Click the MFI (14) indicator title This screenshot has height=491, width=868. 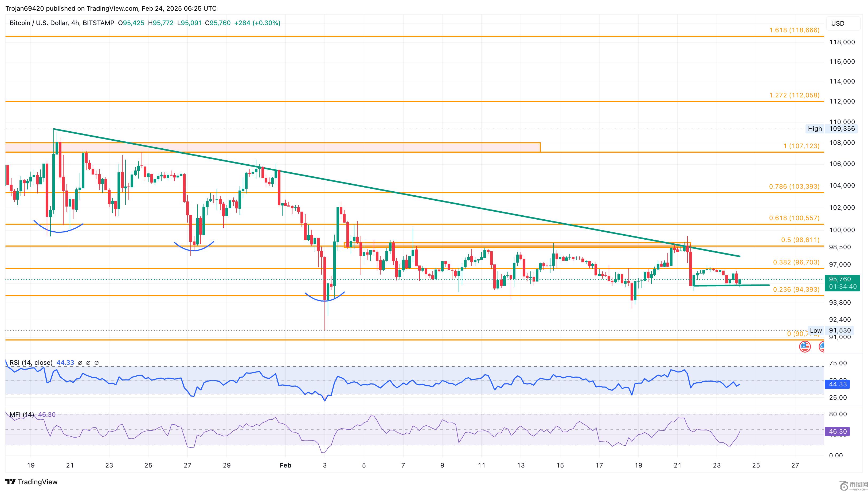[x=22, y=414]
